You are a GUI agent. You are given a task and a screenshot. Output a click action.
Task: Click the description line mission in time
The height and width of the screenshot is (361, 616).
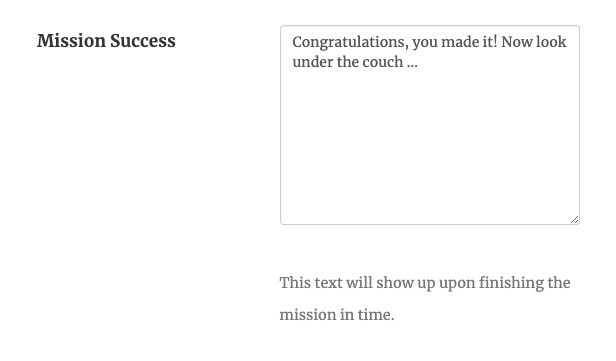point(337,315)
